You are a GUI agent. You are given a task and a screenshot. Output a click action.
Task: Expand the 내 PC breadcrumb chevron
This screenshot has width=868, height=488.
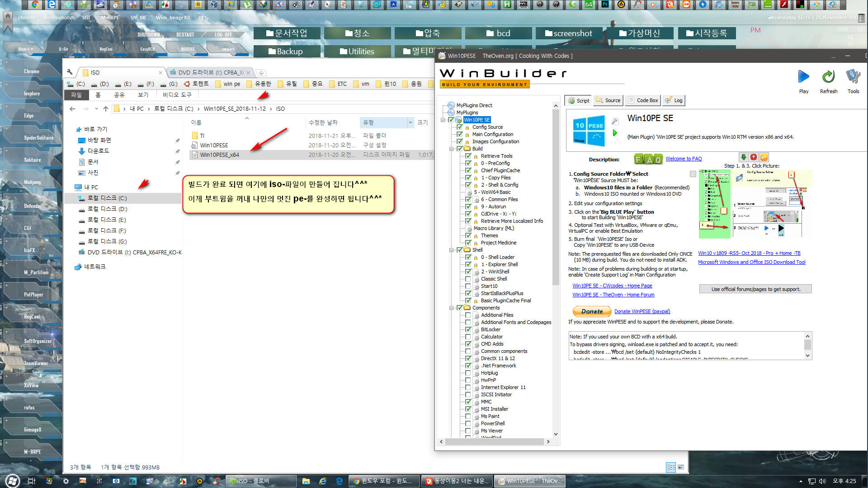[148, 109]
